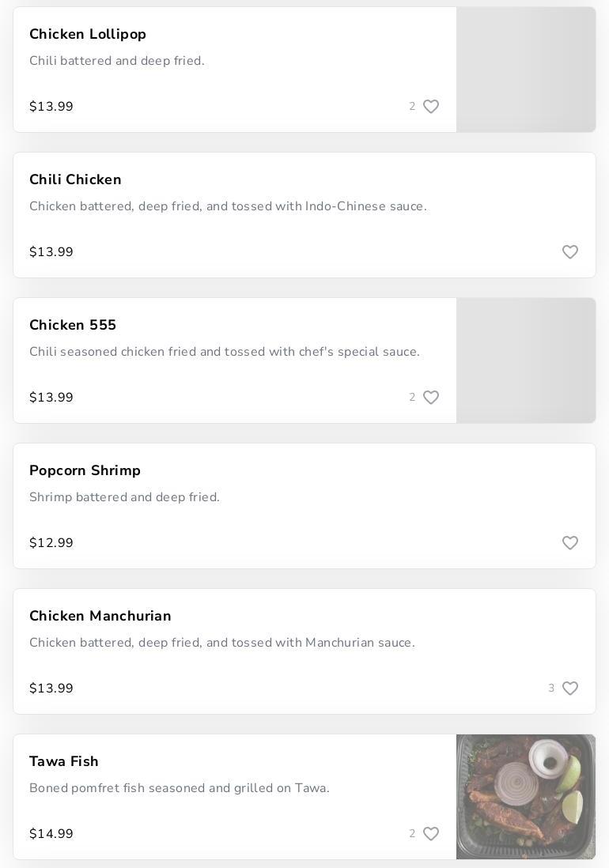The height and width of the screenshot is (868, 609).
Task: Select the Chili Chicken title
Action: pyautogui.click(x=75, y=179)
